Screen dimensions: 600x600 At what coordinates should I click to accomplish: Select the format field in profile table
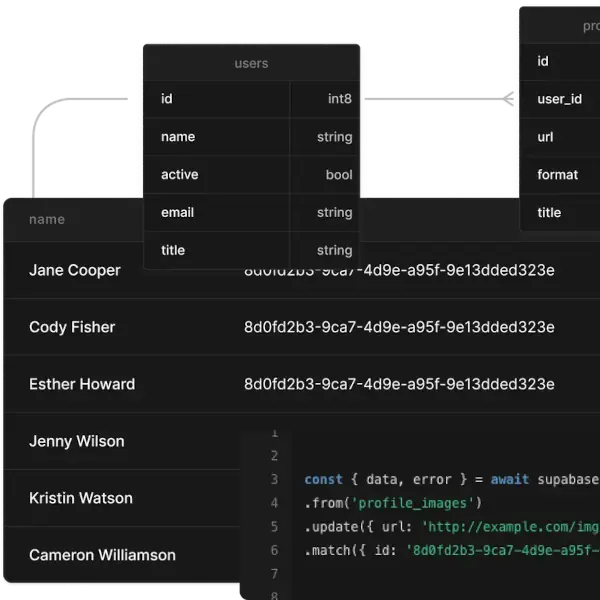click(x=557, y=175)
